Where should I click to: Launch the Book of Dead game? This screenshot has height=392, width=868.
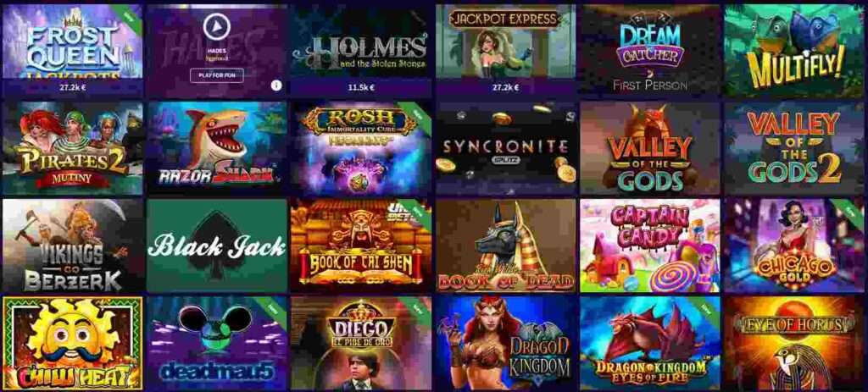[x=505, y=246]
